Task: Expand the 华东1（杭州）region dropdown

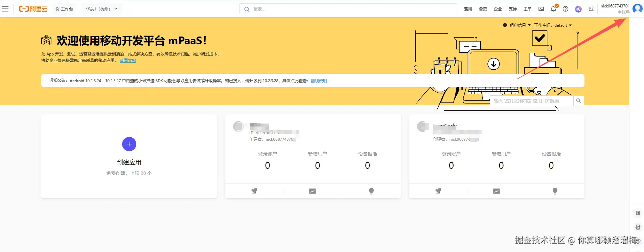Action: coord(101,9)
